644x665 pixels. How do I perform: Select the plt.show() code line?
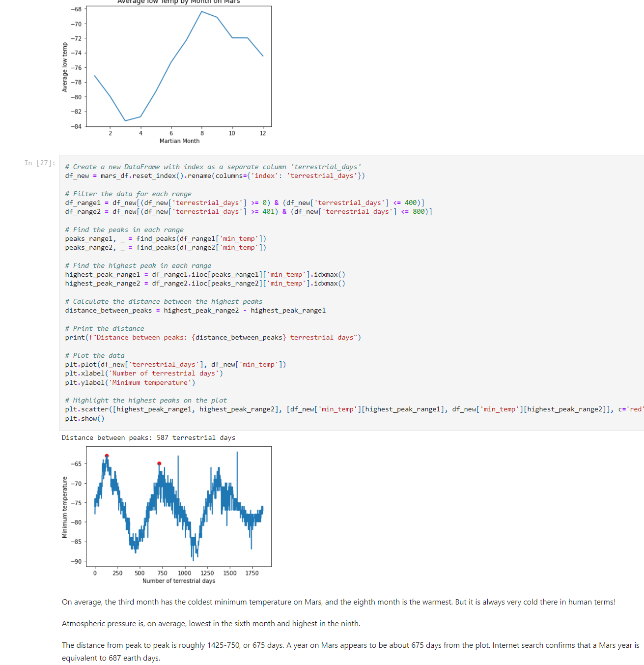tap(84, 418)
